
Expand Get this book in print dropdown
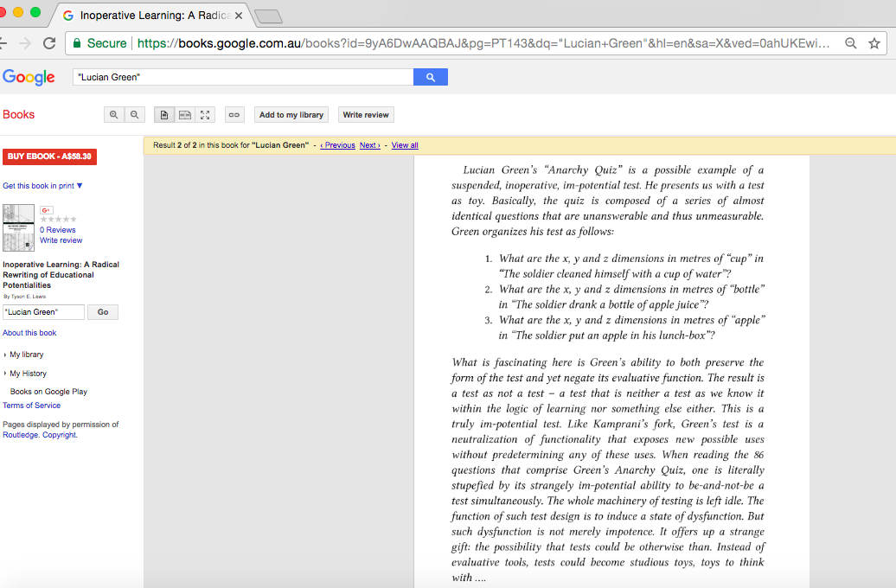tap(43, 186)
